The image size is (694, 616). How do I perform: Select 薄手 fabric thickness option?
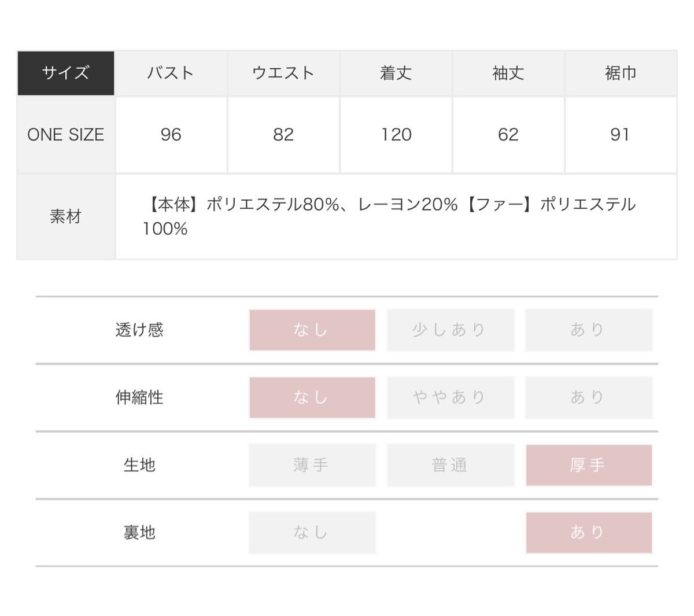pos(312,465)
